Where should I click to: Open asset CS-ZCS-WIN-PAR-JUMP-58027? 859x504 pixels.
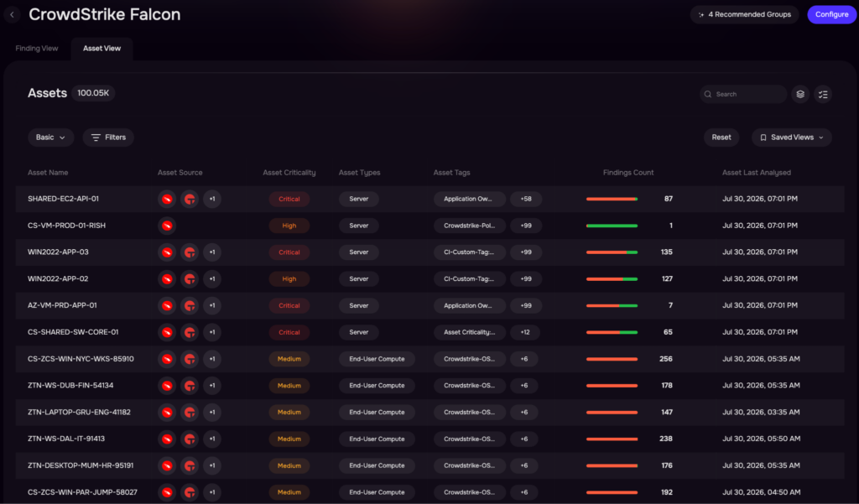[x=83, y=492]
